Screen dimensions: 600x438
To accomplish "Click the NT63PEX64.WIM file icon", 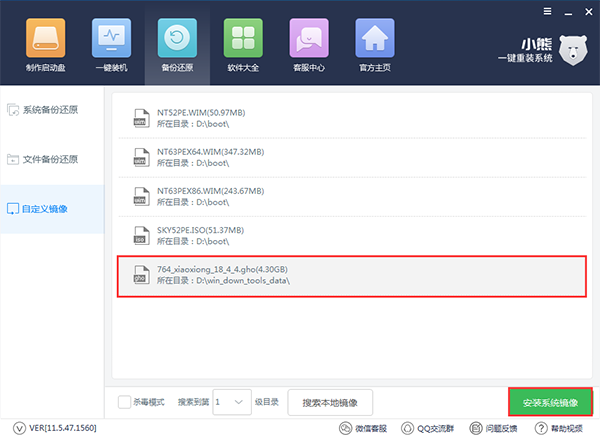I will pos(141,157).
